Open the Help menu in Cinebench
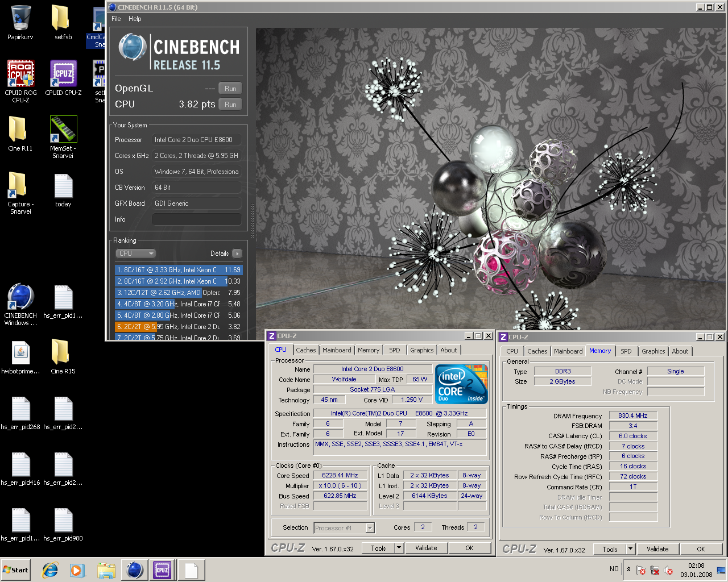This screenshot has width=728, height=582. click(135, 19)
